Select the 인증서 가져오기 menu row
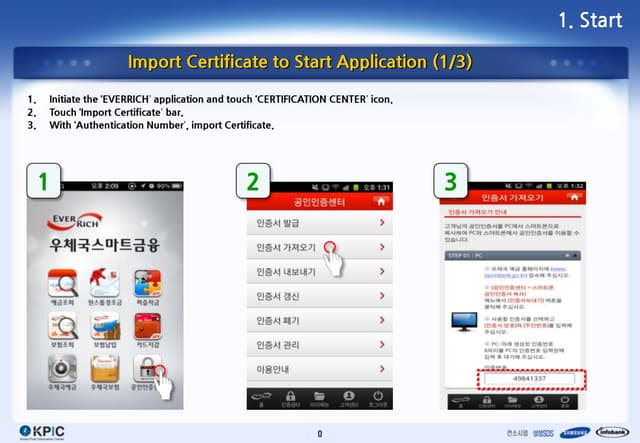Screen dimensions: 640x443 [318, 247]
